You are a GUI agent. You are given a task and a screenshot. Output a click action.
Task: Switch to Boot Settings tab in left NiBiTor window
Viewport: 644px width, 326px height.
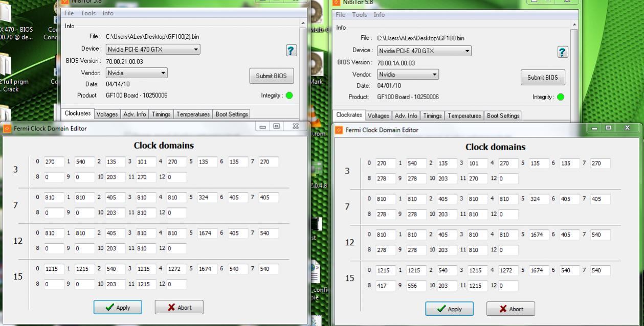232,114
